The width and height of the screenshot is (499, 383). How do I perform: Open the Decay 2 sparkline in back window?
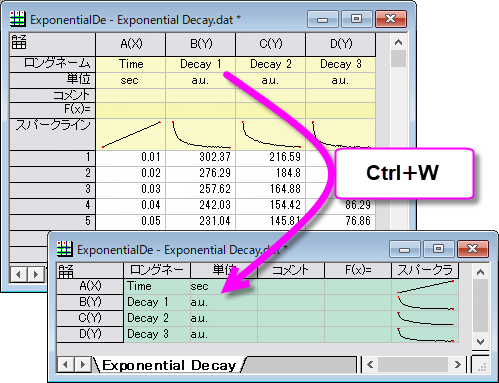pyautogui.click(x=271, y=134)
